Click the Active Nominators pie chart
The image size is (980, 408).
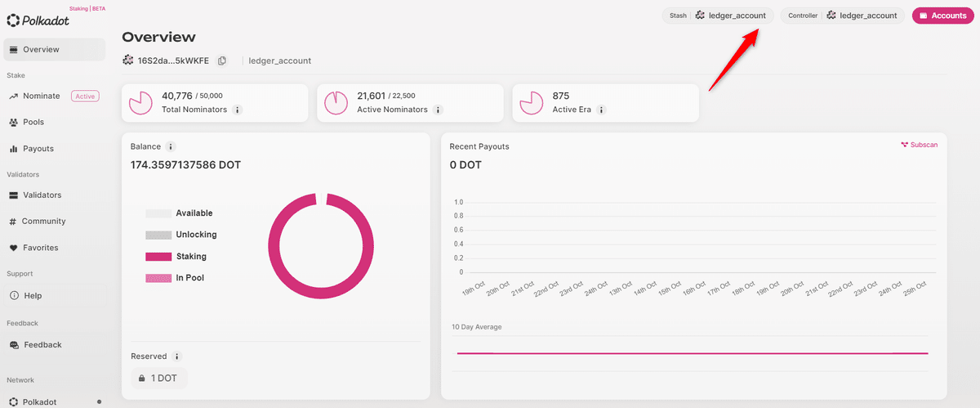tap(337, 103)
